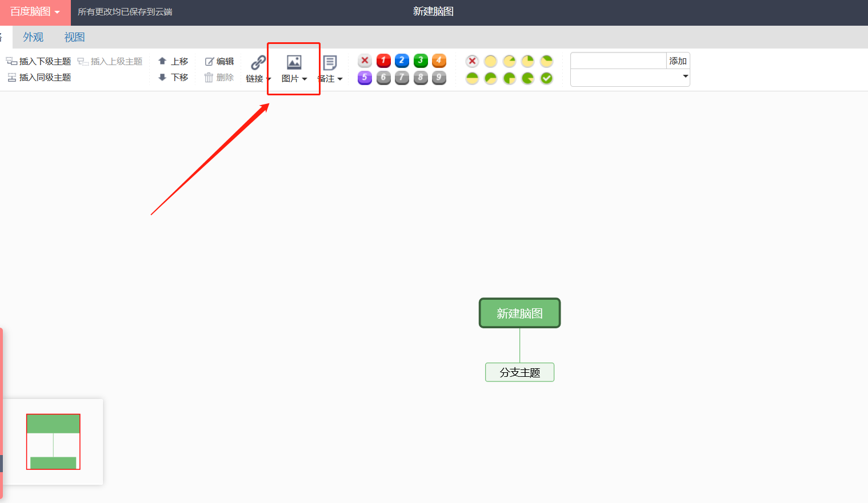Set priority 5 with the purple icon
Viewport: 868px width, 503px height.
[365, 78]
